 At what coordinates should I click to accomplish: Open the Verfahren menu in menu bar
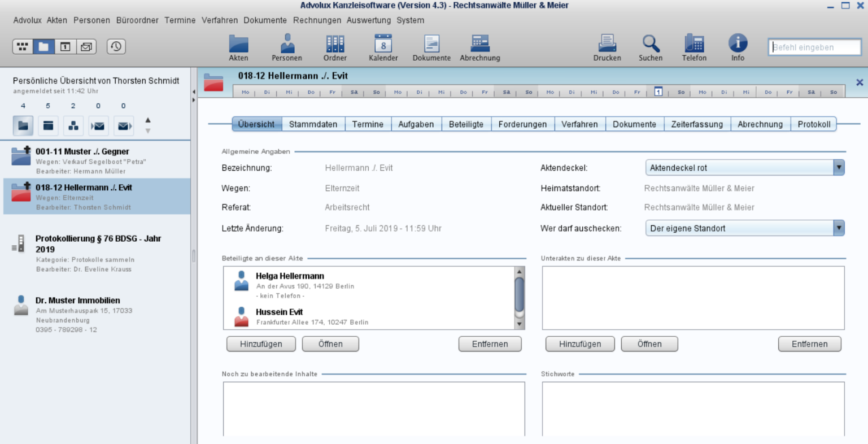pyautogui.click(x=220, y=20)
